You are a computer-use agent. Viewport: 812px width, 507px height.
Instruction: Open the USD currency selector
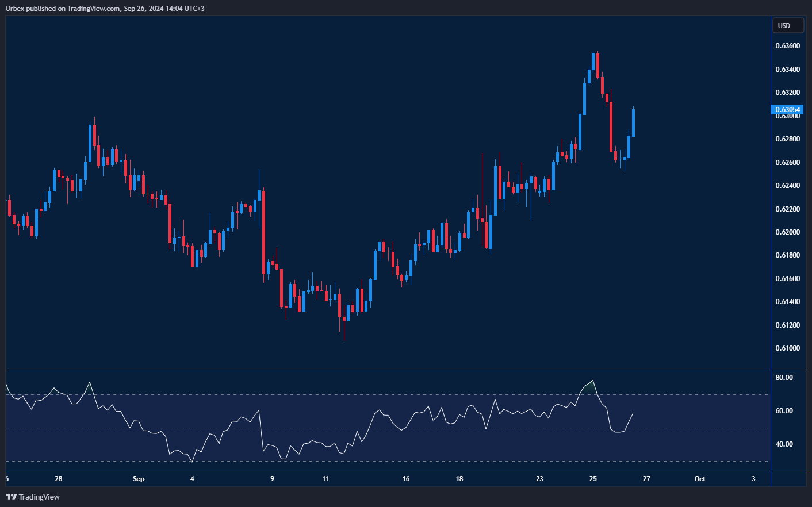787,26
